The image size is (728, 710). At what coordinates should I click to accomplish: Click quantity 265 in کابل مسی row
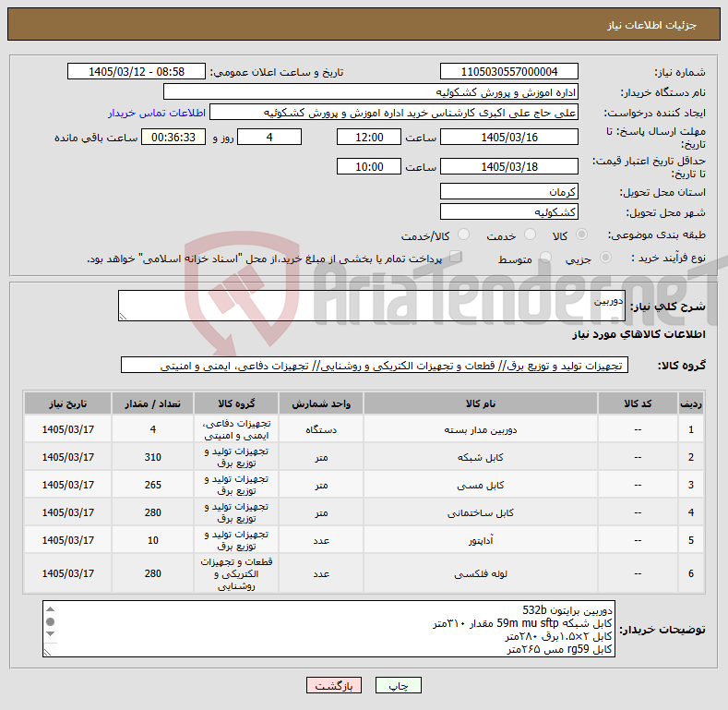pyautogui.click(x=153, y=485)
